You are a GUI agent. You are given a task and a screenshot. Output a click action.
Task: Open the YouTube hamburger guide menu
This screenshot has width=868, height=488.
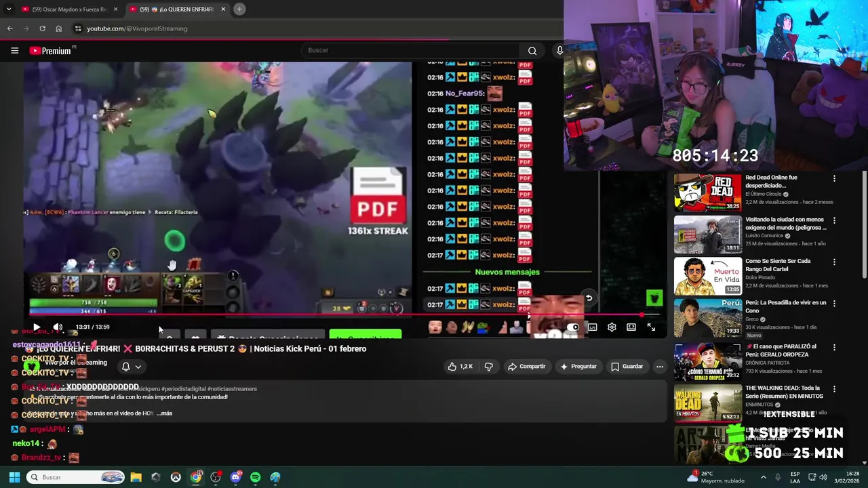click(x=14, y=51)
